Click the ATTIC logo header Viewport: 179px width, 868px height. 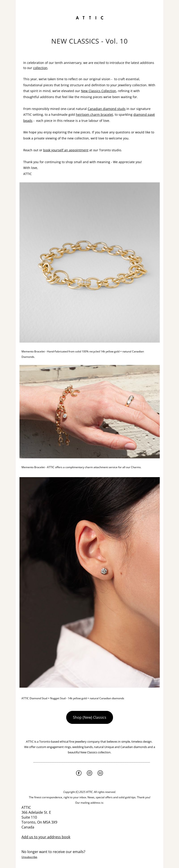[x=89, y=18]
